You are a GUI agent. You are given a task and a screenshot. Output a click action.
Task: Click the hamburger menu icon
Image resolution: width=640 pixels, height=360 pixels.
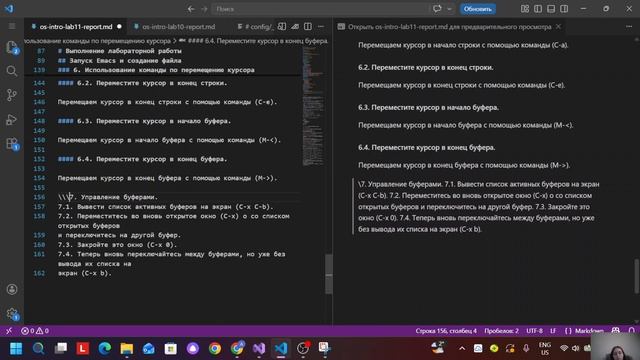(12, 26)
